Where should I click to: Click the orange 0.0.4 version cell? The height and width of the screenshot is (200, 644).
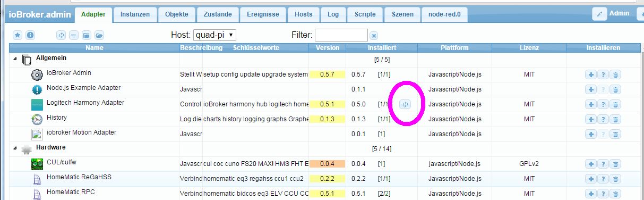tap(327, 164)
